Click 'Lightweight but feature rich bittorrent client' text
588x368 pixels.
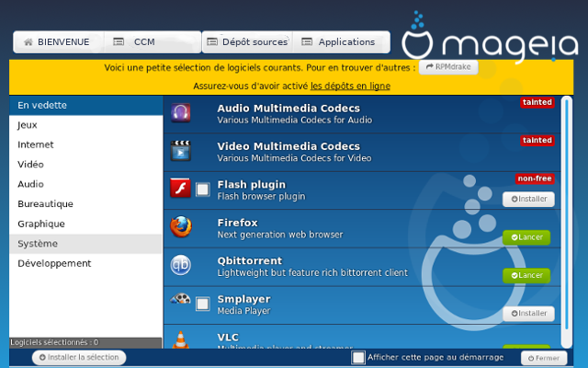pyautogui.click(x=312, y=272)
